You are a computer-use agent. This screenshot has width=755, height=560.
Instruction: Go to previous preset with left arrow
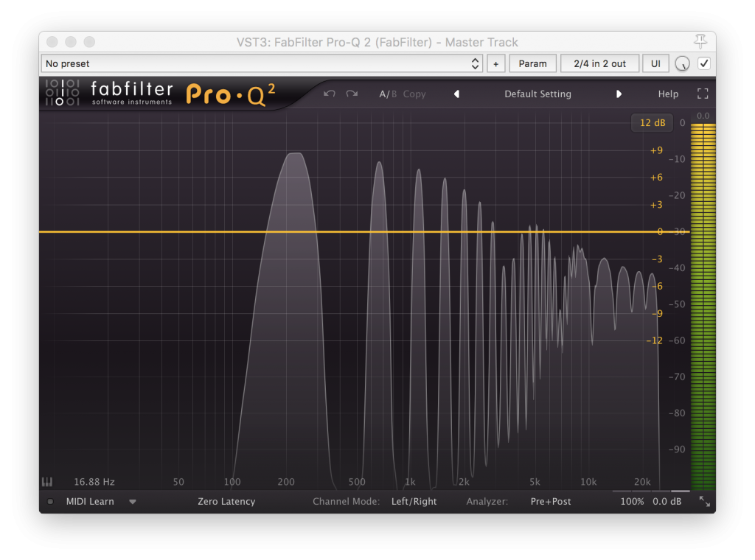[x=456, y=94]
